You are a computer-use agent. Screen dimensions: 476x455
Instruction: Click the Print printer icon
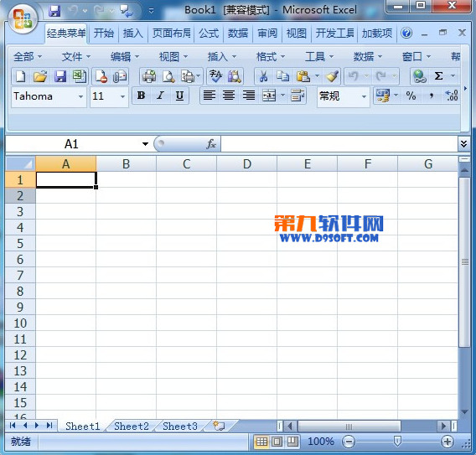(149, 76)
